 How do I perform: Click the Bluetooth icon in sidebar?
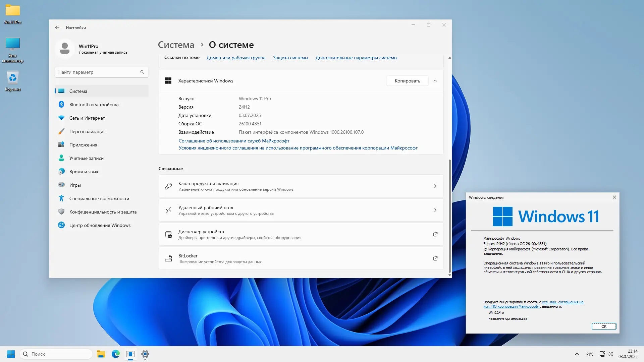pyautogui.click(x=61, y=105)
